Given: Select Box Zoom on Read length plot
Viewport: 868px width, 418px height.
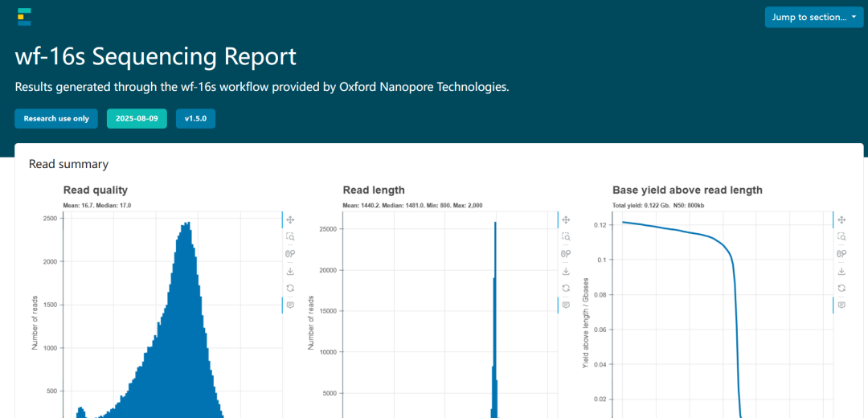Looking at the screenshot, I should pyautogui.click(x=566, y=236).
